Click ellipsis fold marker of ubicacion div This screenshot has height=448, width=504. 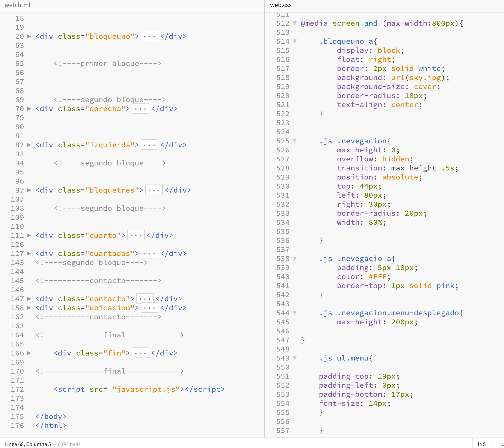149,308
